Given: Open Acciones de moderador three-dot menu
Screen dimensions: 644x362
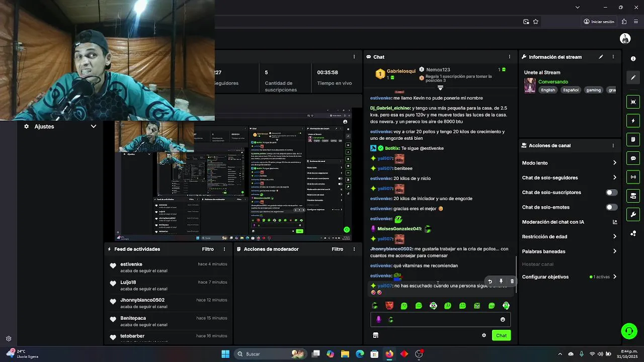Looking at the screenshot, I should 354,249.
